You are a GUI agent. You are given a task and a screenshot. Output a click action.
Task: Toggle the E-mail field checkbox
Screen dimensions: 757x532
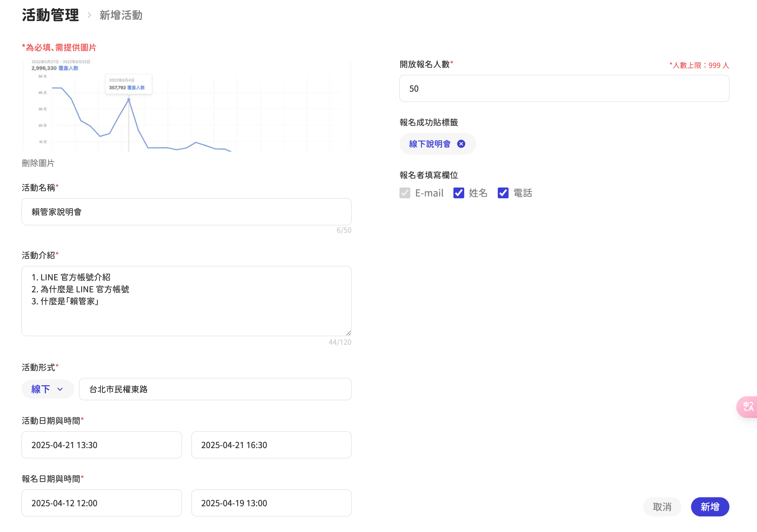point(405,193)
